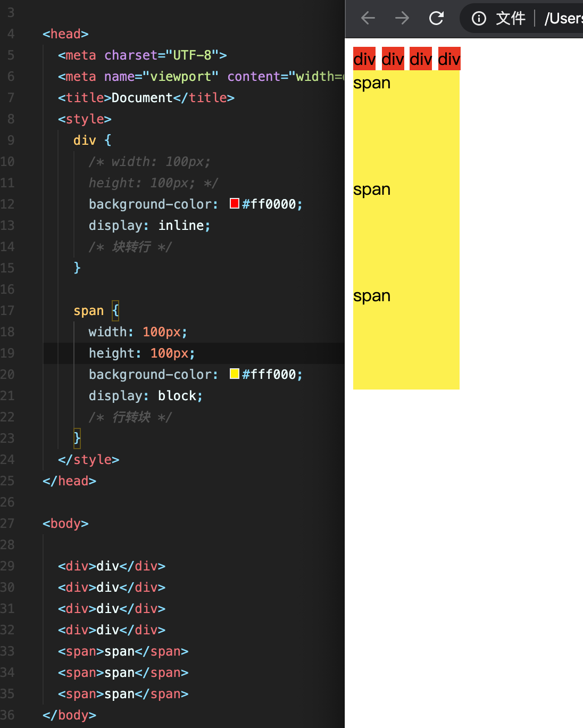This screenshot has width=583, height=728.
Task: Click the <span>span</span> on line 34
Action: point(123,672)
